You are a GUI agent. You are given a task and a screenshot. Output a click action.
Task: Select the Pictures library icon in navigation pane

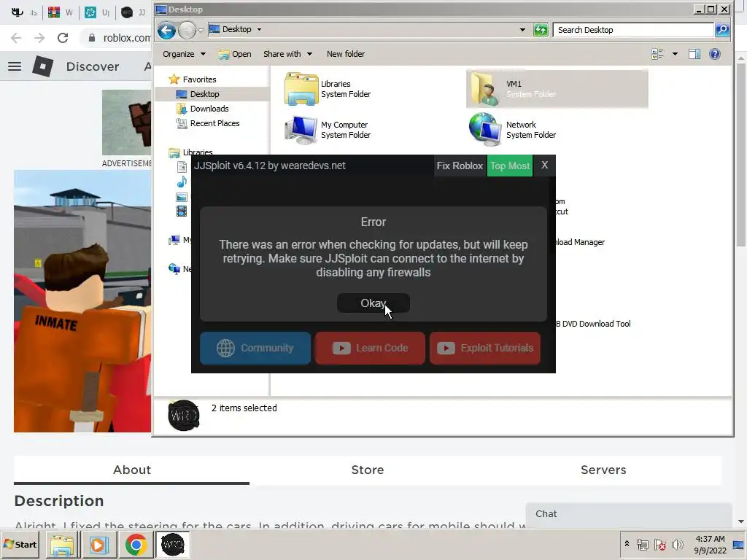[182, 197]
